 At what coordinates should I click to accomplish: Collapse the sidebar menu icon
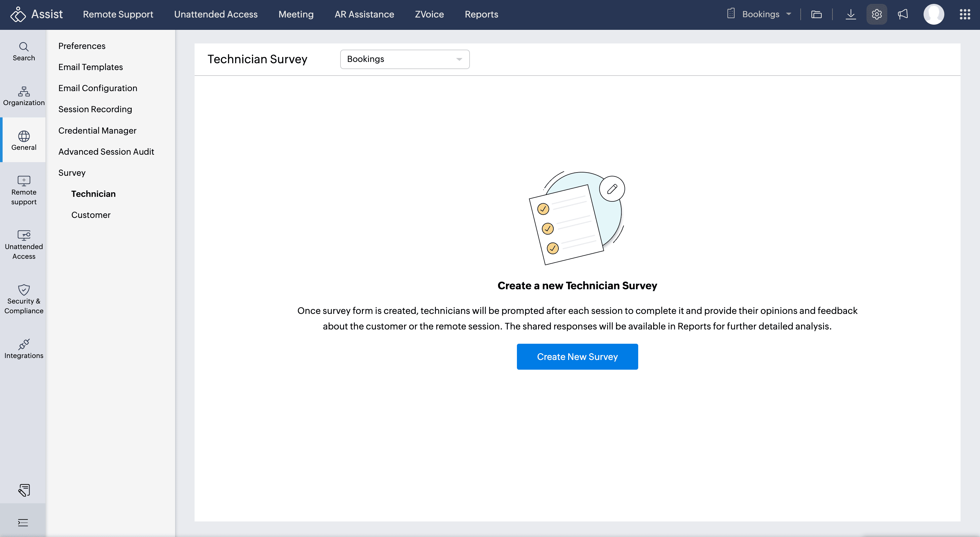(23, 522)
